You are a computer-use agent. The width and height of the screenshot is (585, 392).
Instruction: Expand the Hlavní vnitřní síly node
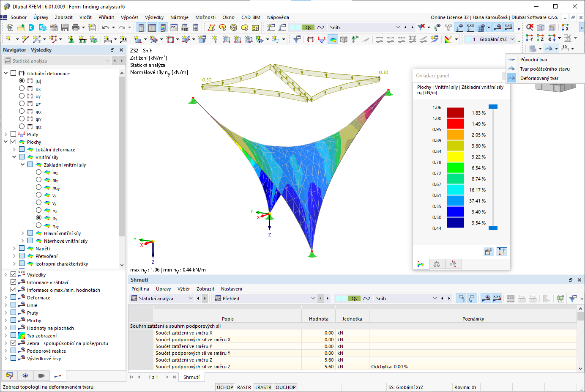23,233
